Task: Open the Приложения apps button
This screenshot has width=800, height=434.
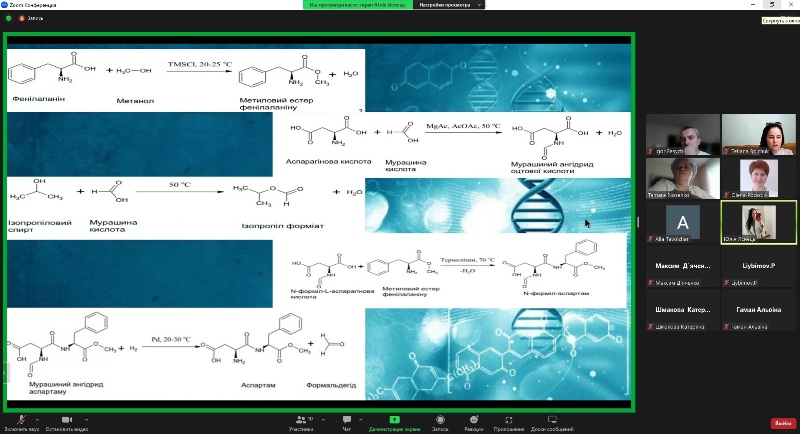Action: pyautogui.click(x=509, y=423)
